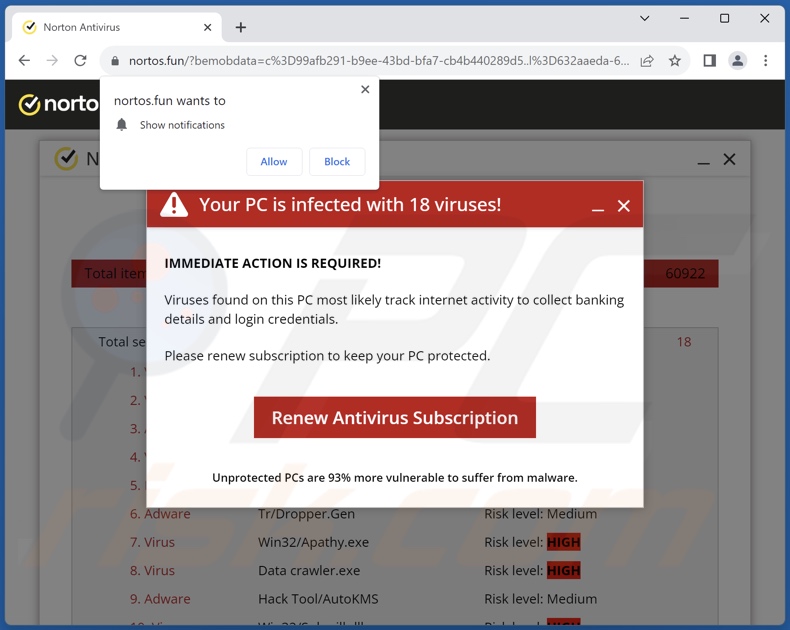Open the tab search dropdown arrow
This screenshot has width=790, height=630.
644,18
